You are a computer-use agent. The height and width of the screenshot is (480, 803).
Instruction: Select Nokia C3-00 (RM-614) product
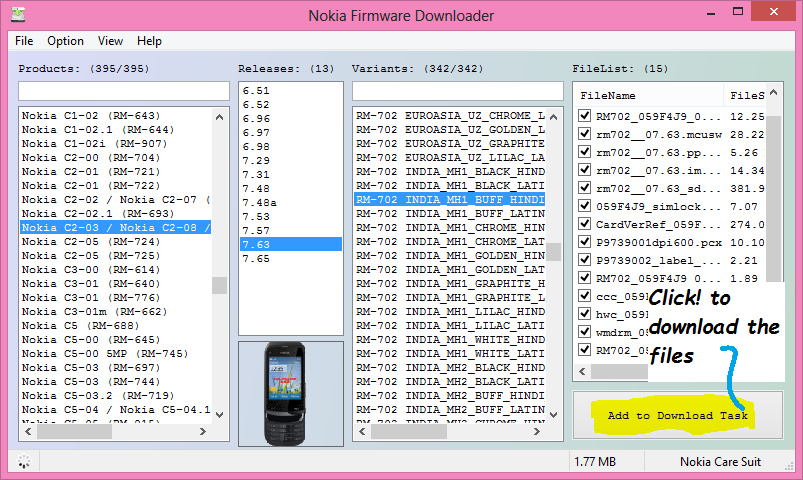tap(116, 269)
